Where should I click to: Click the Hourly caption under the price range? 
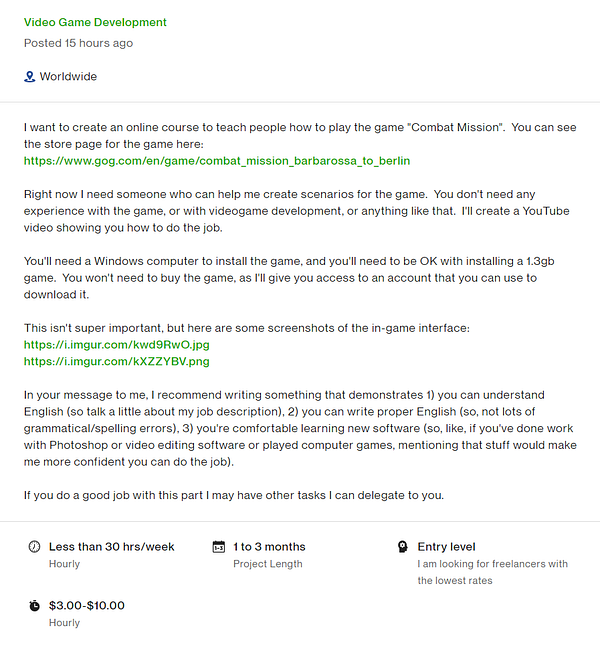pos(64,622)
